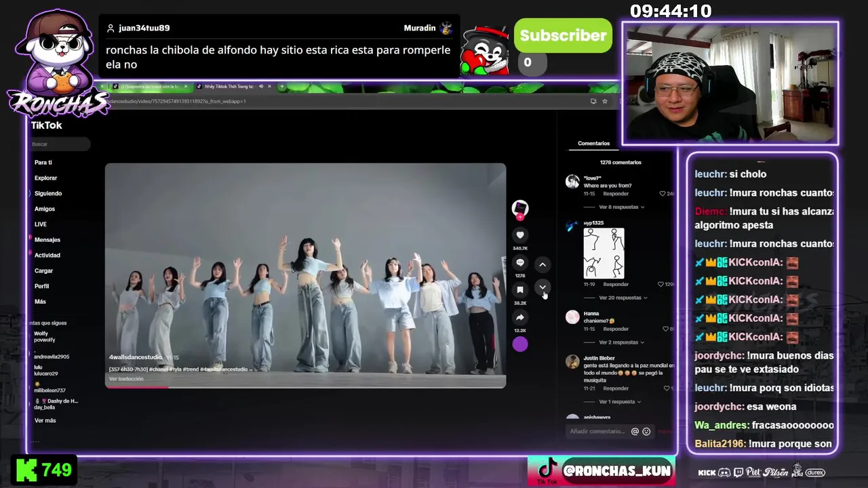Screen dimensions: 868x488
Task: Go to next video with down arrow
Action: point(542,287)
